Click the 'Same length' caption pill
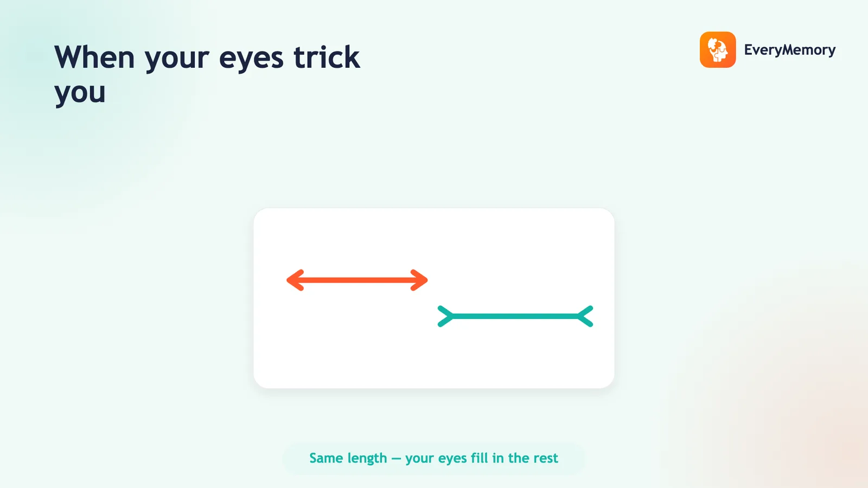The width and height of the screenshot is (868, 488). point(433,459)
